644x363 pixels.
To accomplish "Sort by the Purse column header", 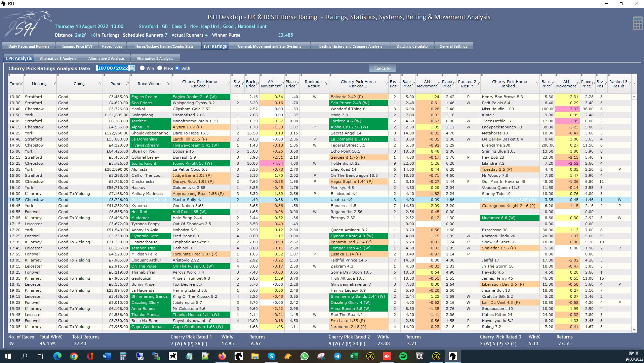I will tap(116, 84).
